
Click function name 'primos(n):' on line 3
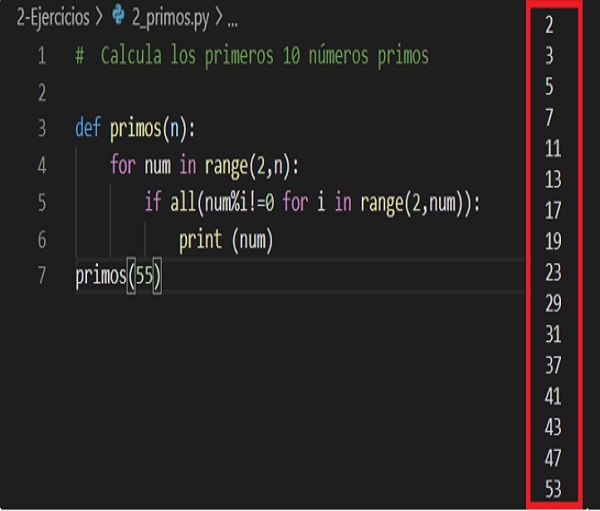[152, 129]
